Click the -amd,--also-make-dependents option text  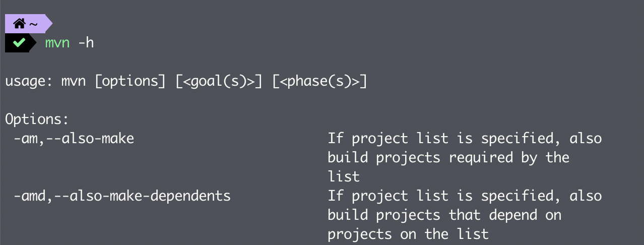(122, 196)
